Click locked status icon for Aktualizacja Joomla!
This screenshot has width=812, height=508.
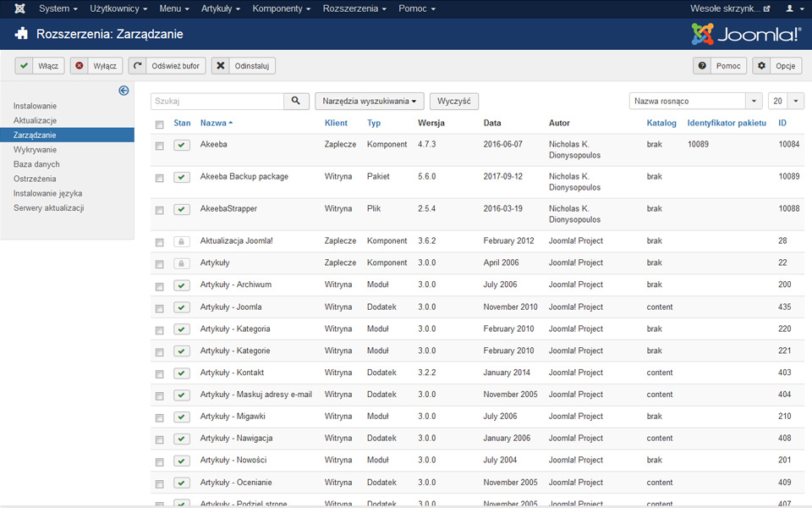tap(181, 241)
